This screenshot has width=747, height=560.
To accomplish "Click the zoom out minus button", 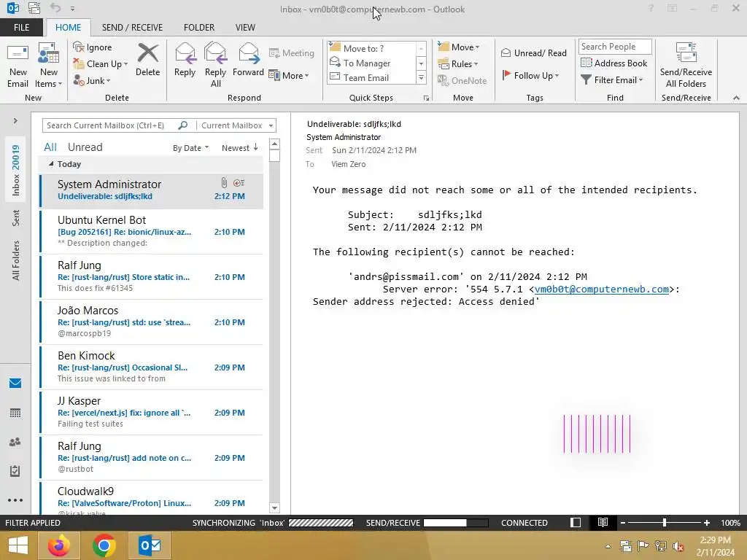I will point(622,522).
